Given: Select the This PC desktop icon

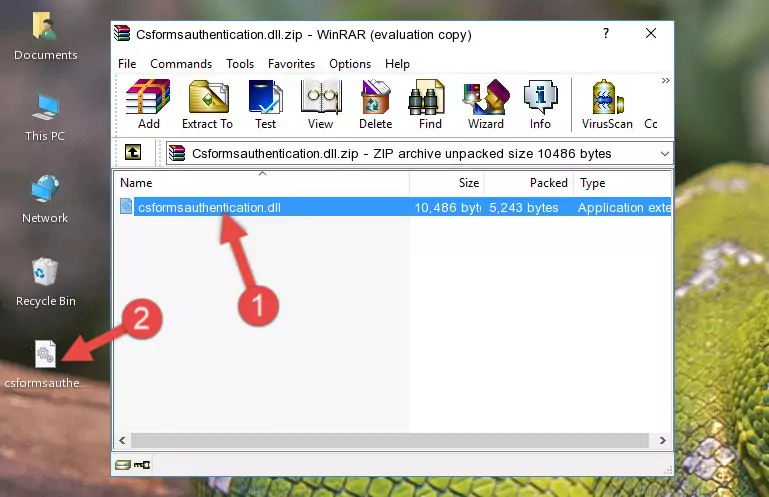Looking at the screenshot, I should pyautogui.click(x=45, y=118).
